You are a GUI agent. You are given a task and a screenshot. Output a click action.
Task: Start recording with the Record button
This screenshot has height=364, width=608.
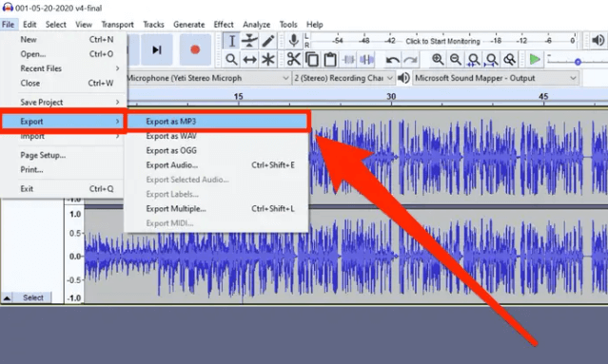click(x=195, y=50)
